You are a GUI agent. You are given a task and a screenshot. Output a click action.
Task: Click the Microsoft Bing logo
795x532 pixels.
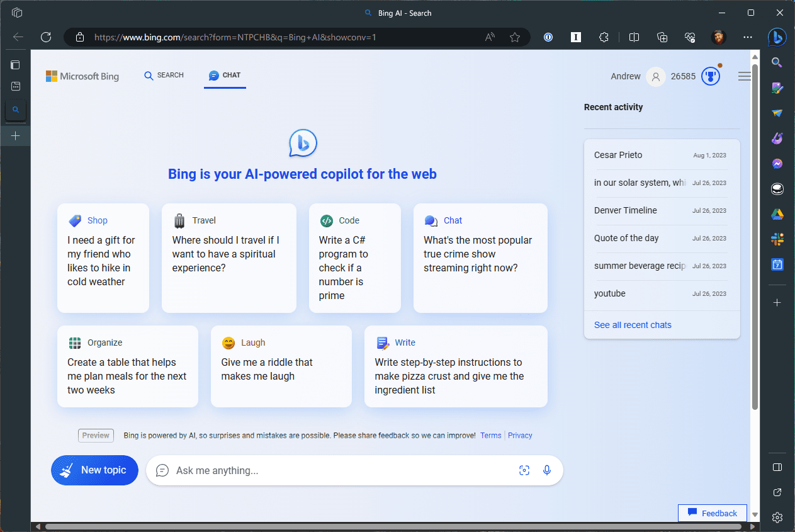[x=82, y=76]
